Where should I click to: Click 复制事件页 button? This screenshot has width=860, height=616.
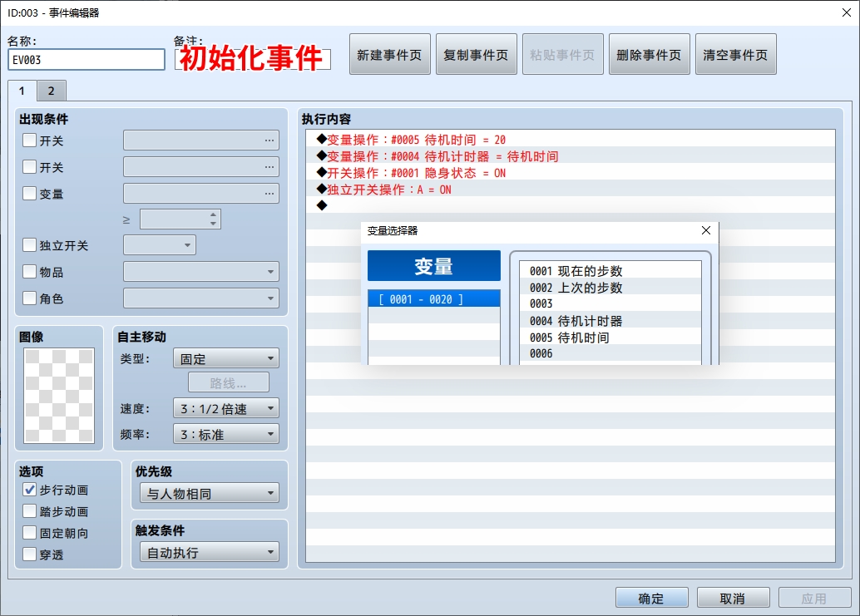[476, 54]
